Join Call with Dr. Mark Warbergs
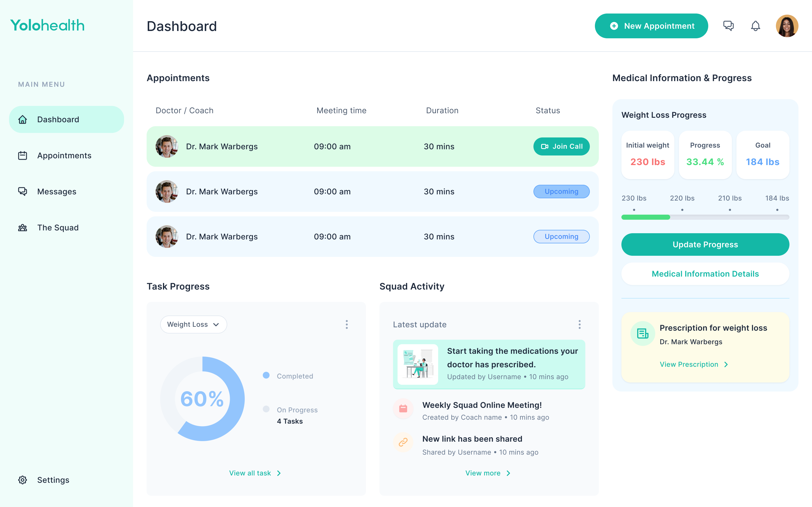Image resolution: width=812 pixels, height=507 pixels. [561, 146]
